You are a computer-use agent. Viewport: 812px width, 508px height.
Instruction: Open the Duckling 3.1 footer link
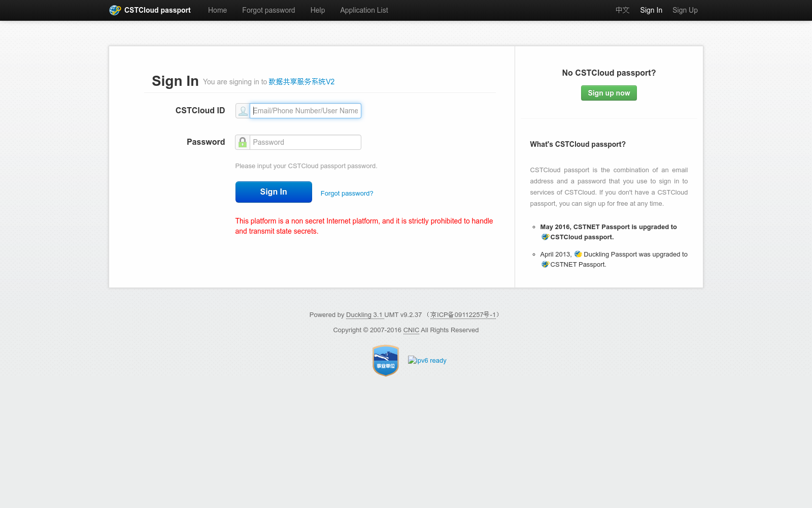(x=364, y=315)
